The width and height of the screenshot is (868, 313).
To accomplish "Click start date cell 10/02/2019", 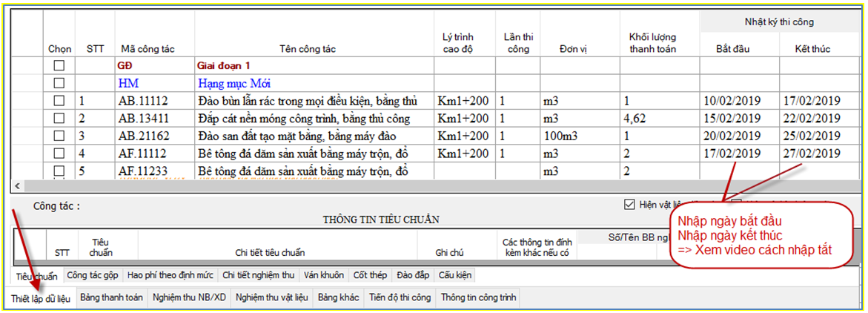I will (x=740, y=101).
